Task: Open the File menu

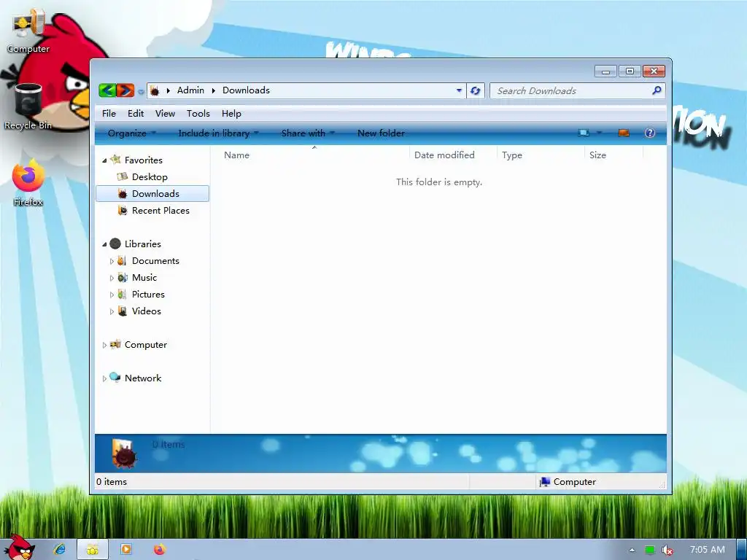Action: click(x=109, y=113)
